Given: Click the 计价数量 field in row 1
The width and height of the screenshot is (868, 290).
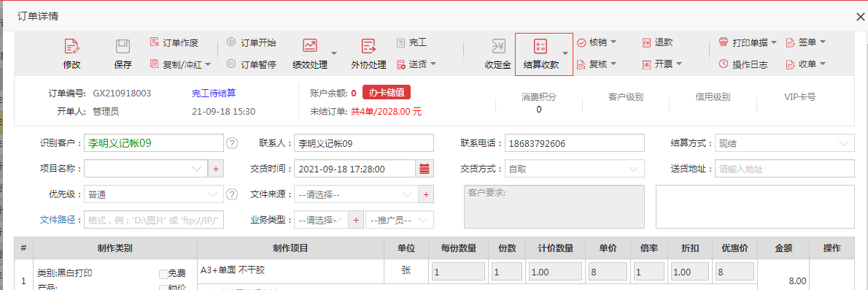Looking at the screenshot, I should point(555,272).
